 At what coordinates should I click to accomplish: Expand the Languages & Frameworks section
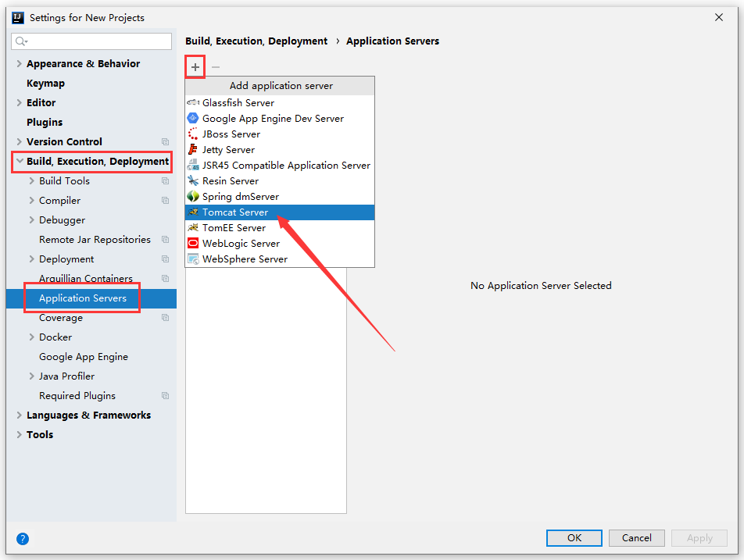click(x=20, y=416)
